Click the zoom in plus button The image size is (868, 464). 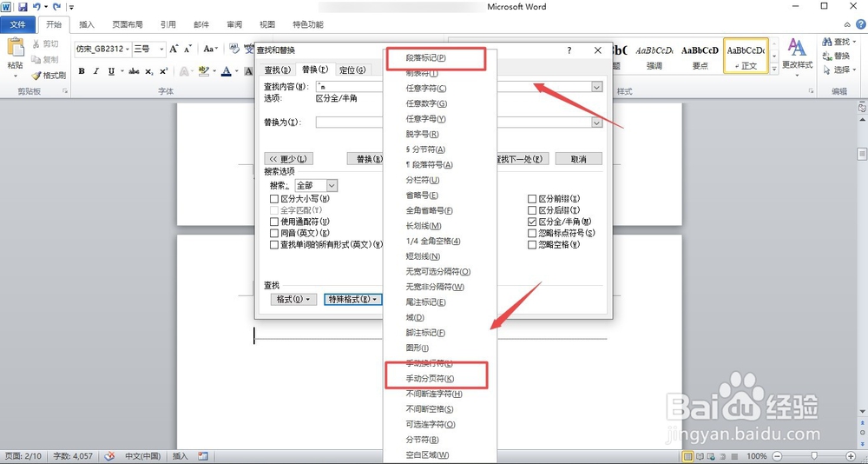point(851,456)
